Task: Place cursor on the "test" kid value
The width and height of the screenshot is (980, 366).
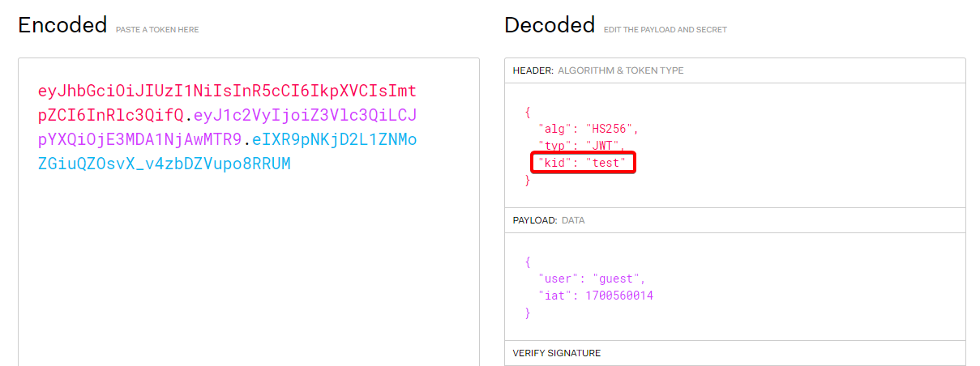Action: (606, 163)
